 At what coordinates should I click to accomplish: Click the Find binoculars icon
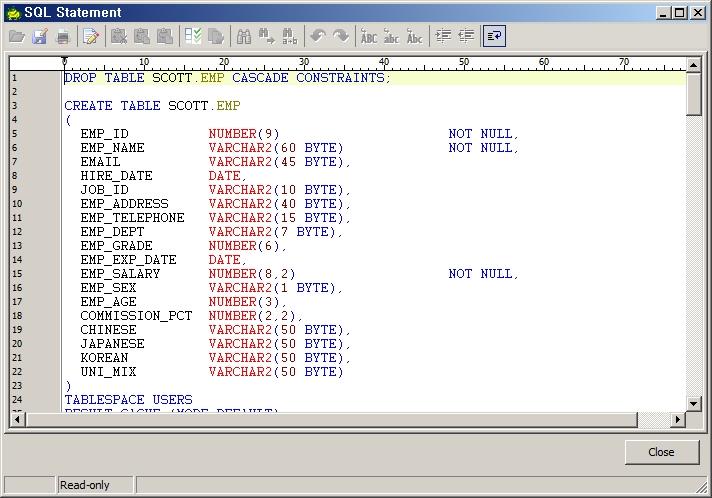click(243, 37)
